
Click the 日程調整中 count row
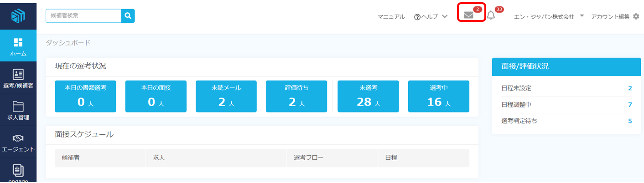pos(566,105)
